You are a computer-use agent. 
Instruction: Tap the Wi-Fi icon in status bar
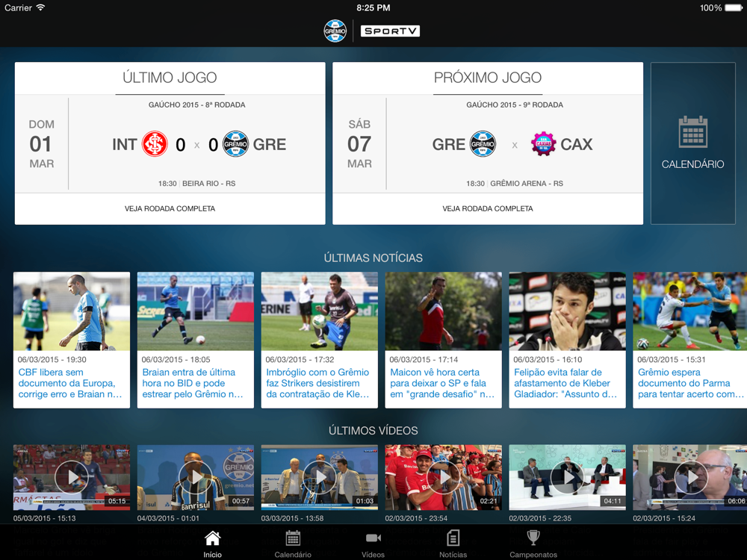40,7
